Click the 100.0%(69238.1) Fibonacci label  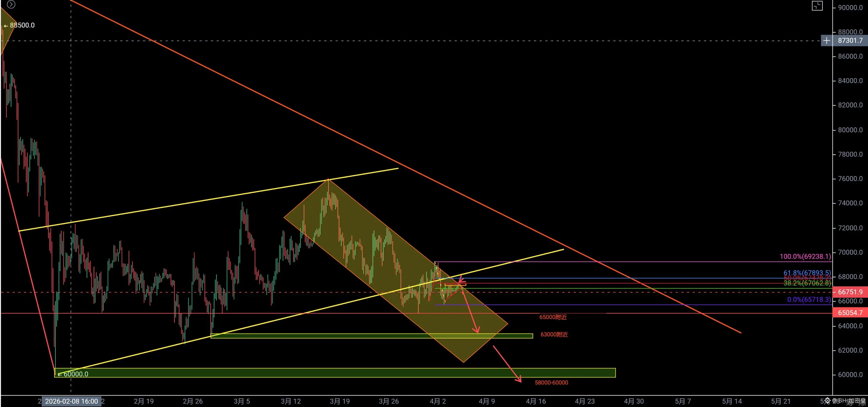point(805,256)
